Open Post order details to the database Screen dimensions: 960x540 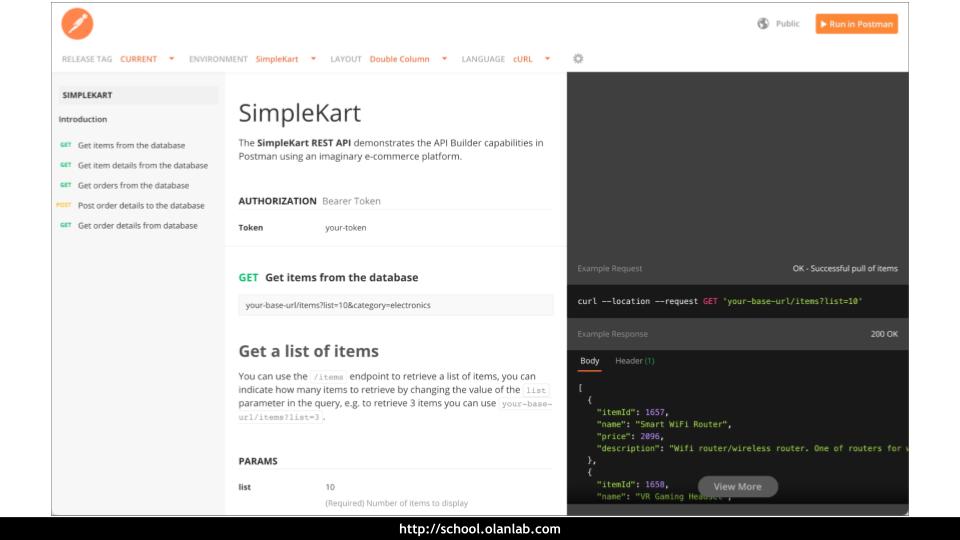140,206
